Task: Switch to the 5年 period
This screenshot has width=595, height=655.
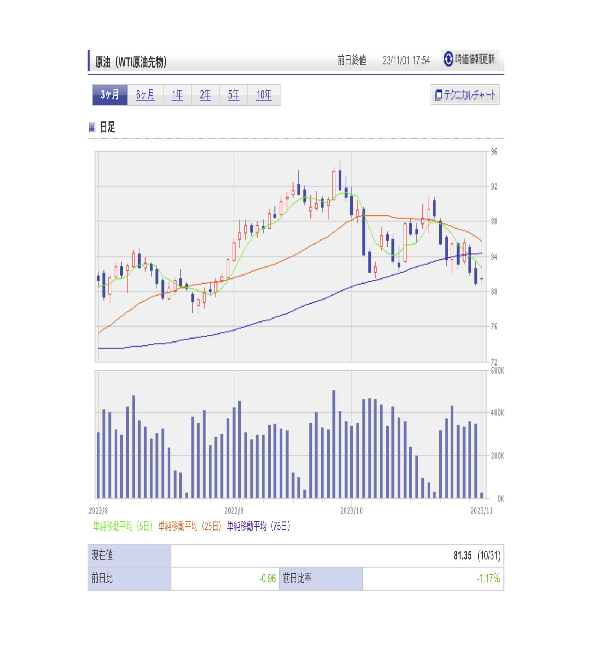Action: click(234, 95)
